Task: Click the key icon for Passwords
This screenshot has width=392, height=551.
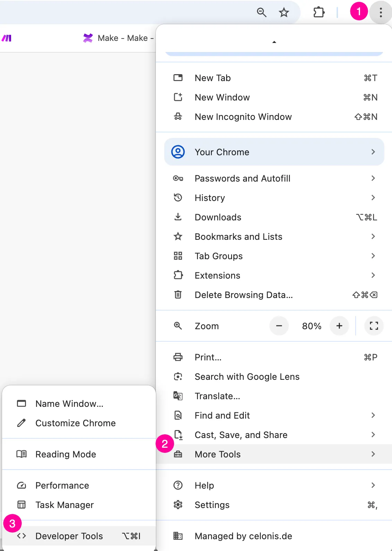Action: [x=178, y=178]
